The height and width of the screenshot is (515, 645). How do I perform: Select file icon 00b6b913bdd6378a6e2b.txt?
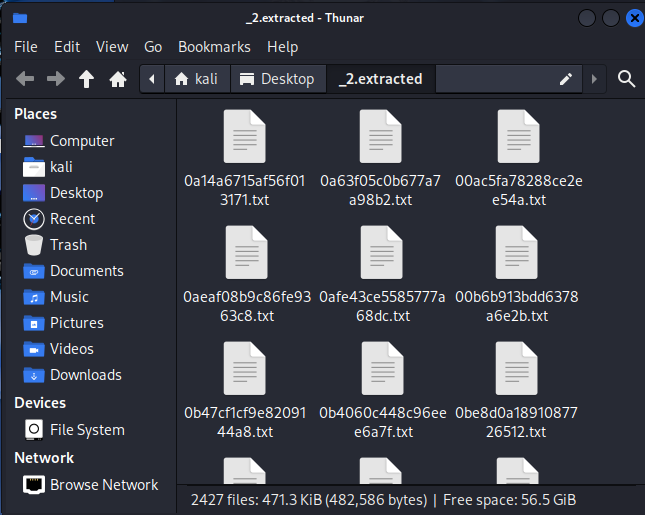517,252
